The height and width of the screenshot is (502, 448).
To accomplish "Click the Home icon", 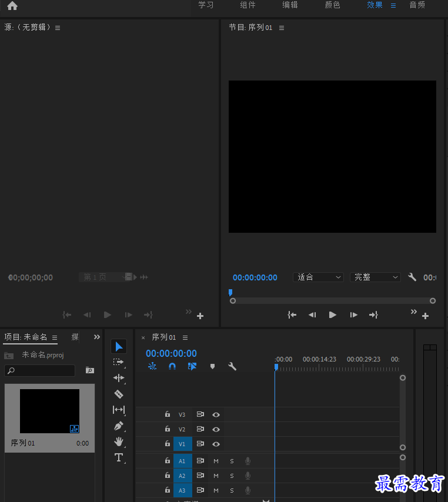I will (12, 6).
